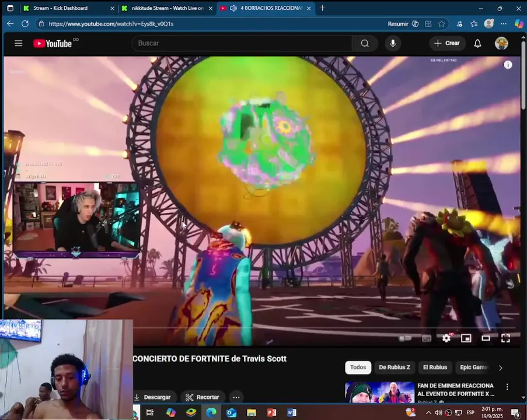Open Windows notification center
This screenshot has width=527, height=420.
[515, 412]
